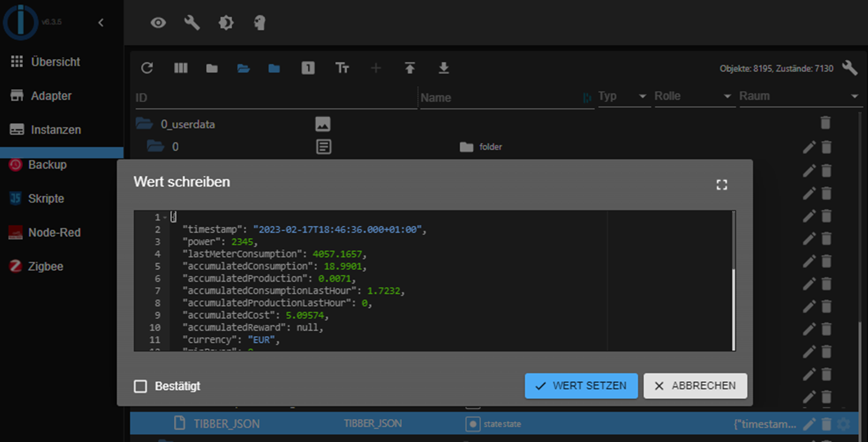Open the Zigbee section
The image size is (868, 442).
pyautogui.click(x=36, y=266)
